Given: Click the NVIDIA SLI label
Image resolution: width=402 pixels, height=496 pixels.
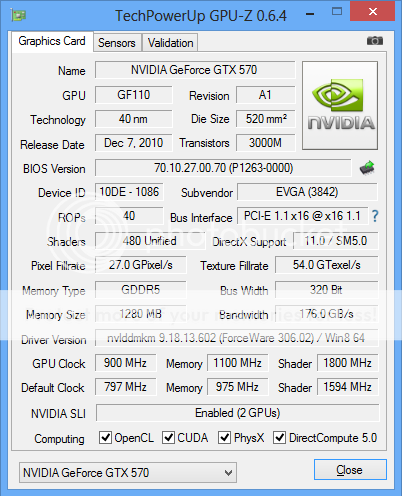Looking at the screenshot, I should click(58, 414).
